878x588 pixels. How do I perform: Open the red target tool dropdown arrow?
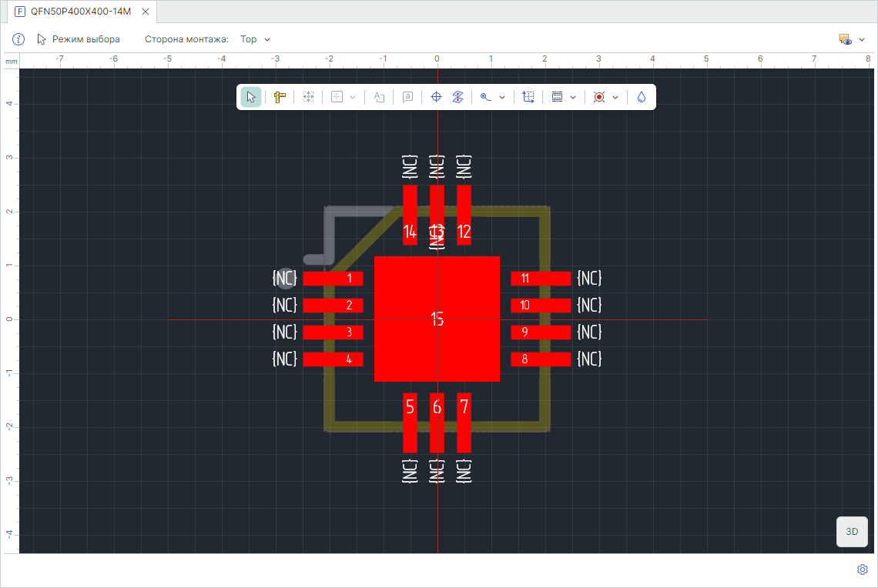tap(615, 97)
